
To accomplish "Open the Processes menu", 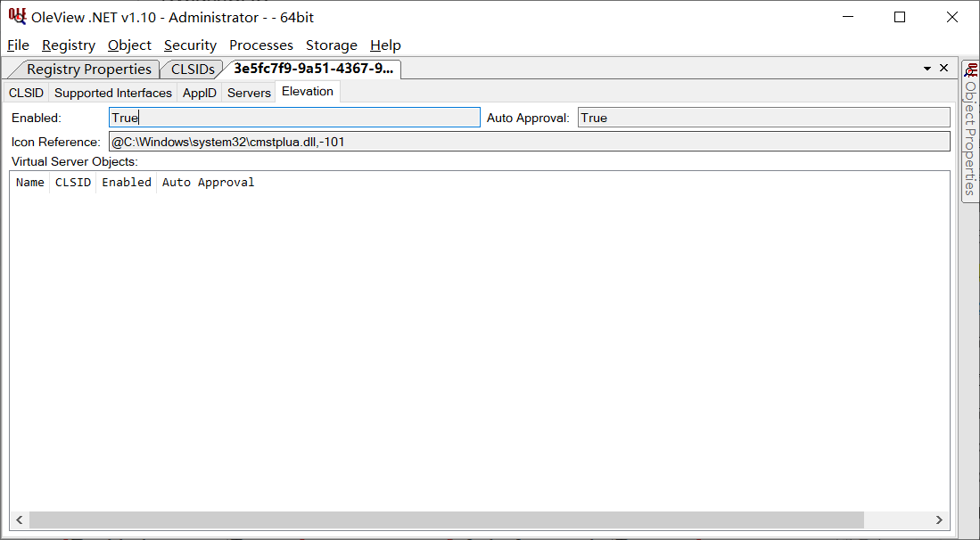I will click(260, 45).
